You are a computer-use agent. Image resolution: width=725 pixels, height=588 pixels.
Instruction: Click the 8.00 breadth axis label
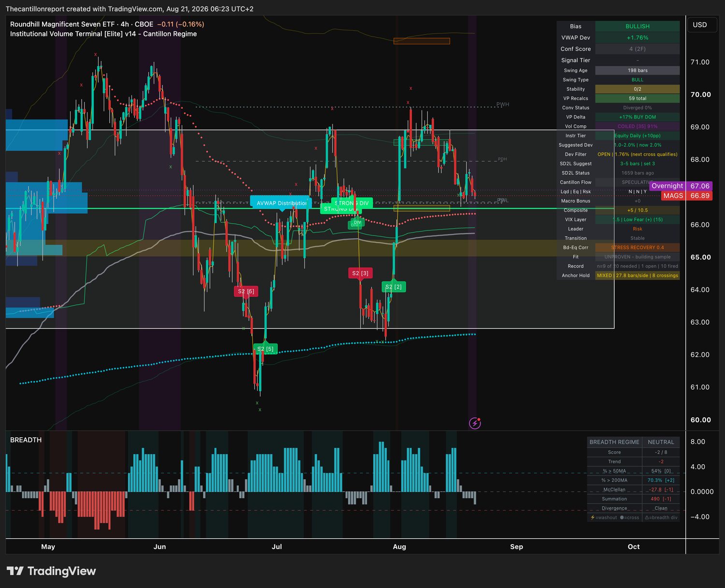[697, 442]
